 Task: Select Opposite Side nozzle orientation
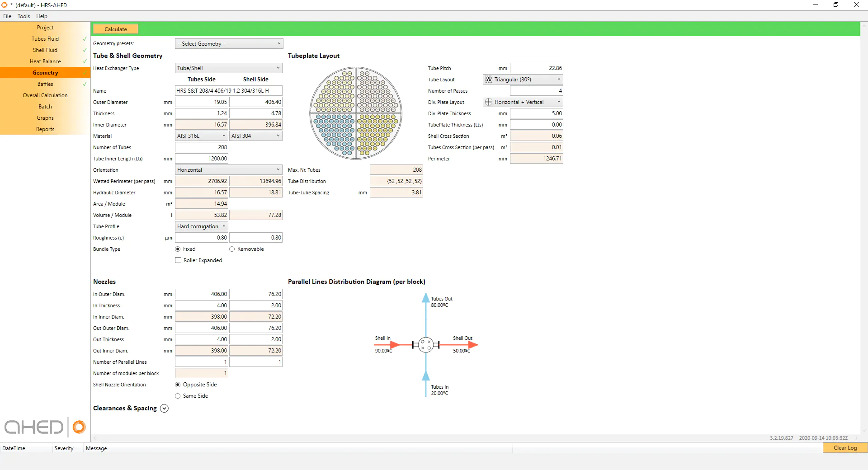tap(178, 385)
